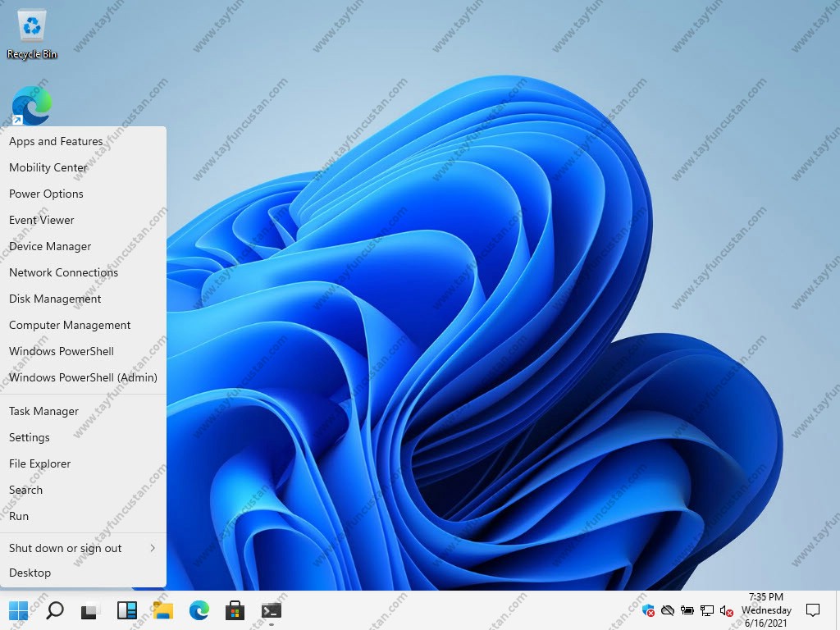The height and width of the screenshot is (630, 840).
Task: Click the Windows Start button
Action: point(18,610)
